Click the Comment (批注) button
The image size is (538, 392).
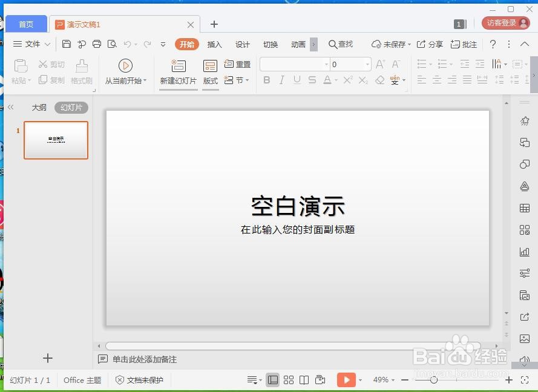(464, 44)
